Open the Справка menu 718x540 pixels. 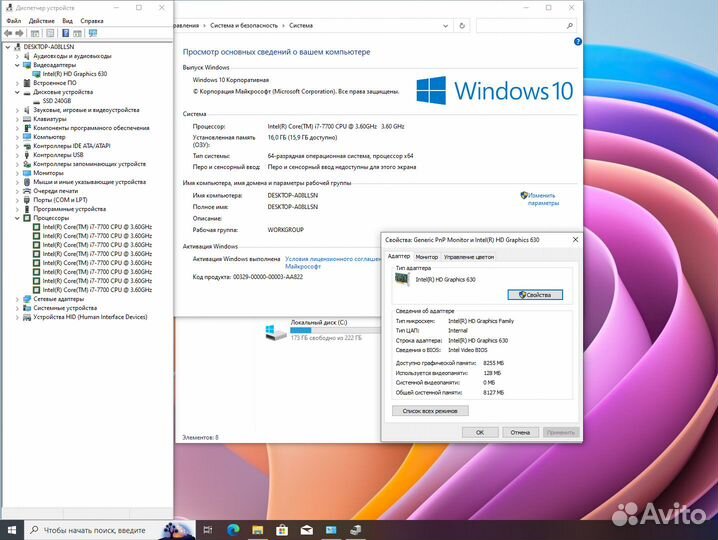point(92,21)
